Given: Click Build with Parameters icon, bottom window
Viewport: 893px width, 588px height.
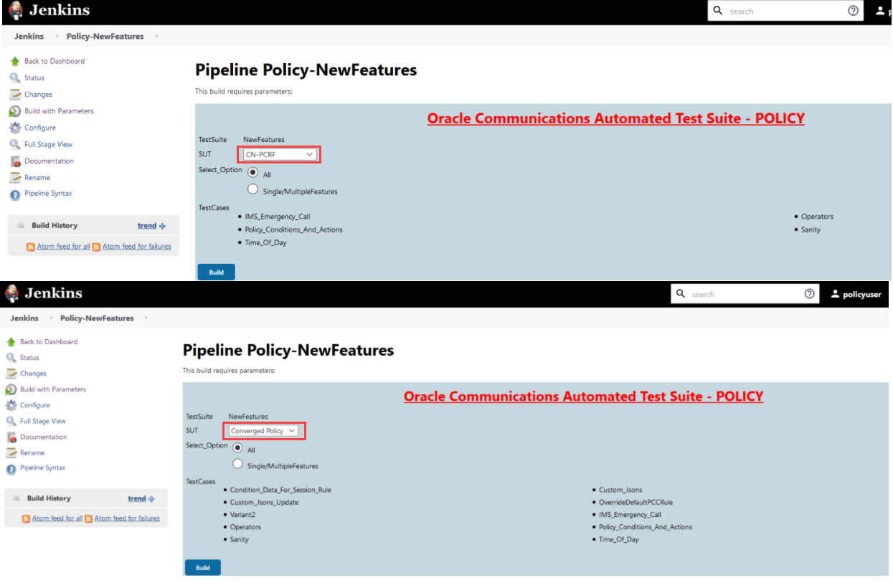Looking at the screenshot, I should pyautogui.click(x=11, y=389).
